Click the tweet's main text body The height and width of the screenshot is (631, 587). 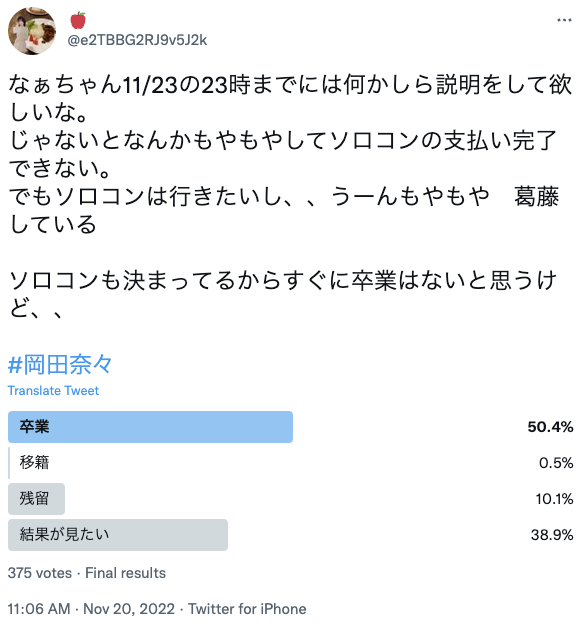click(290, 196)
